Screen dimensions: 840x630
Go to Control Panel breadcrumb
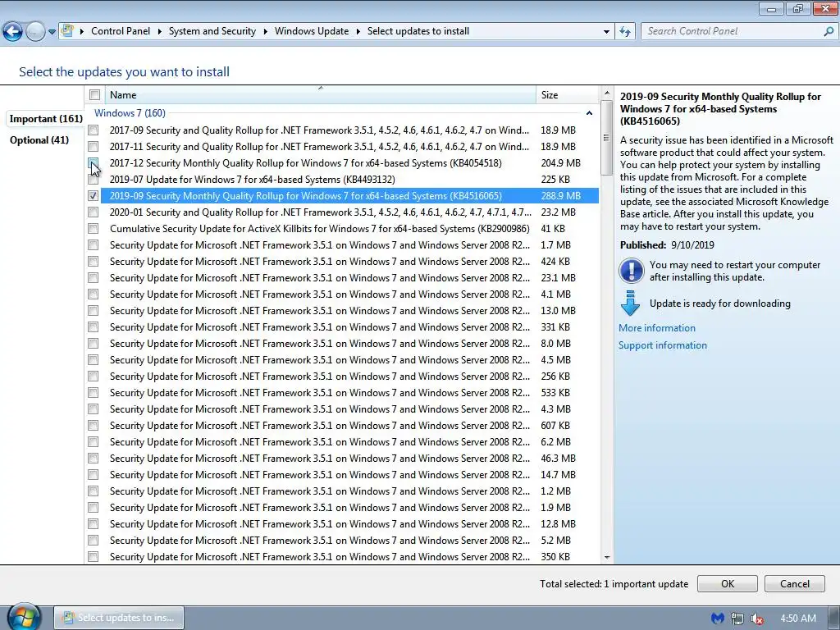[121, 31]
